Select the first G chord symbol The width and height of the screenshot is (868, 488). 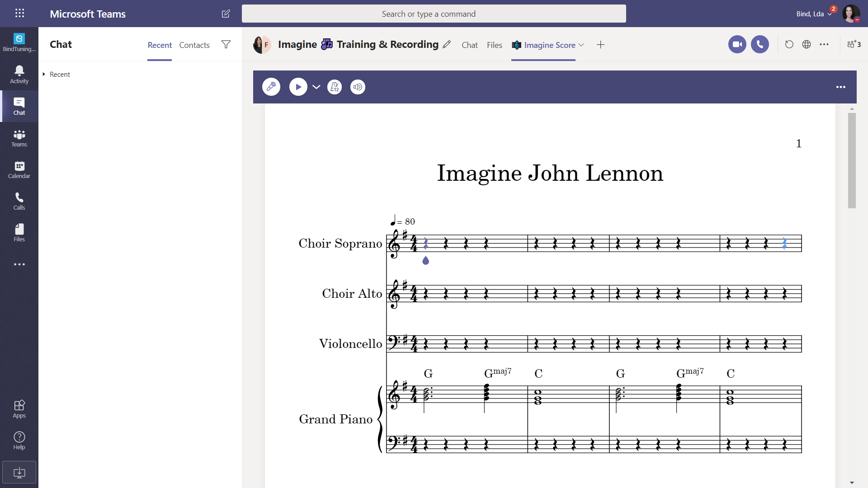point(428,374)
